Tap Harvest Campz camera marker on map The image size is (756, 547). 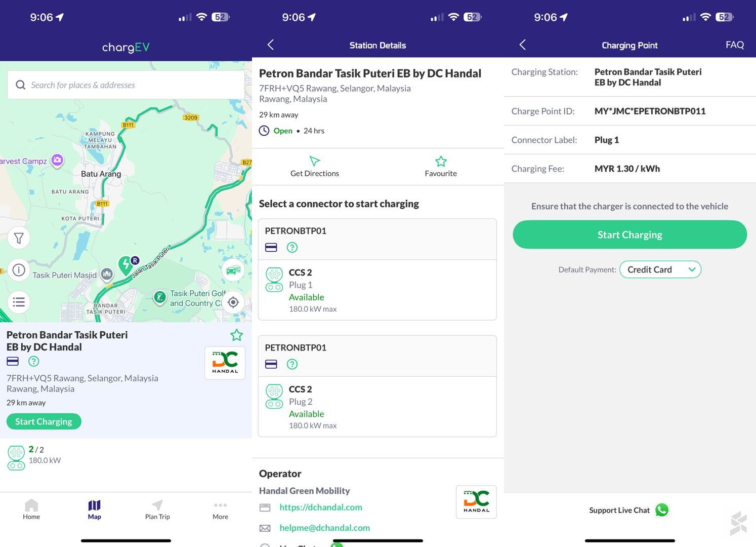(57, 160)
